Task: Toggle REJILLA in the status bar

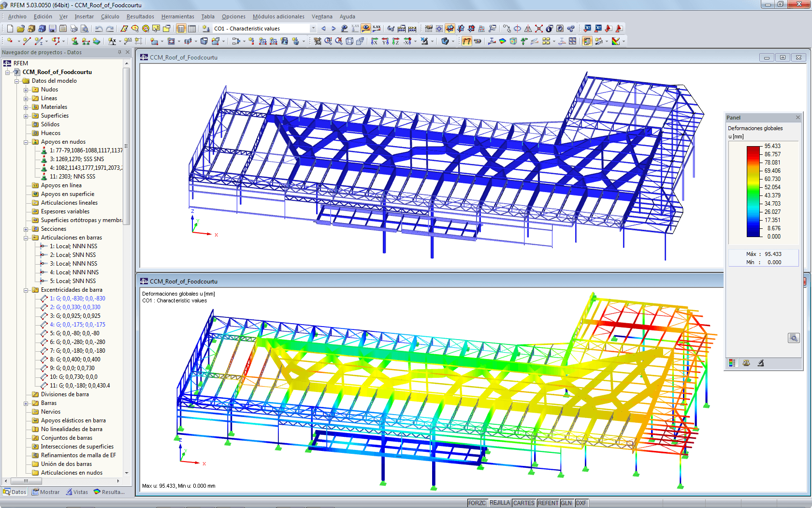Action: (x=501, y=503)
